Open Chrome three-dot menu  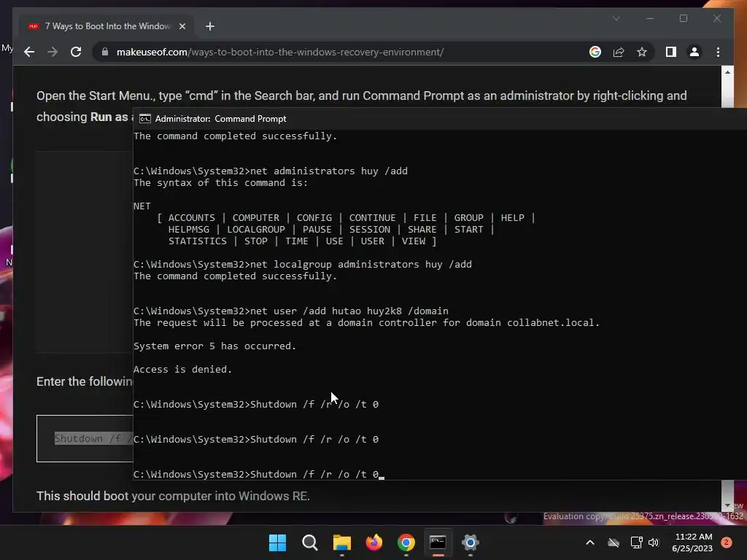coord(718,52)
